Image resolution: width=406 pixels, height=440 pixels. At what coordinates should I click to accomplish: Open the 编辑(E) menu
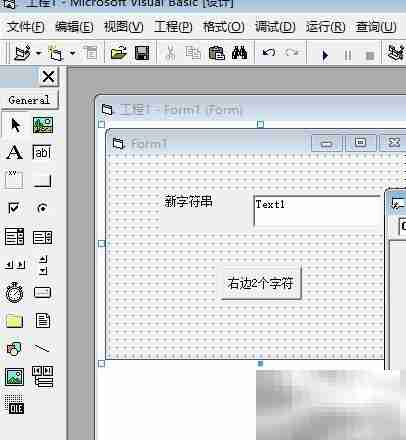pyautogui.click(x=74, y=27)
